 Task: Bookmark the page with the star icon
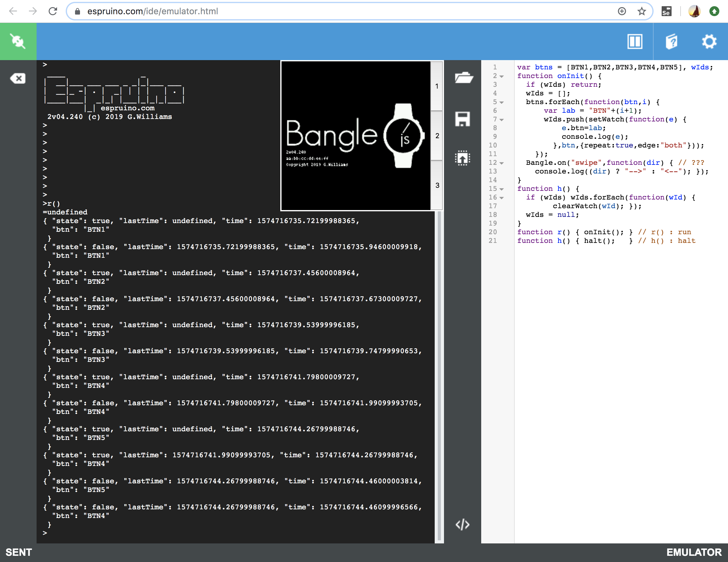point(642,11)
